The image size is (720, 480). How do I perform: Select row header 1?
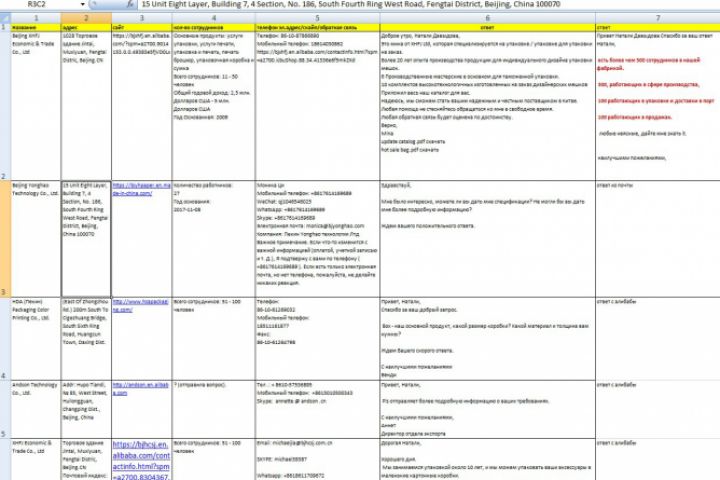(x=5, y=28)
